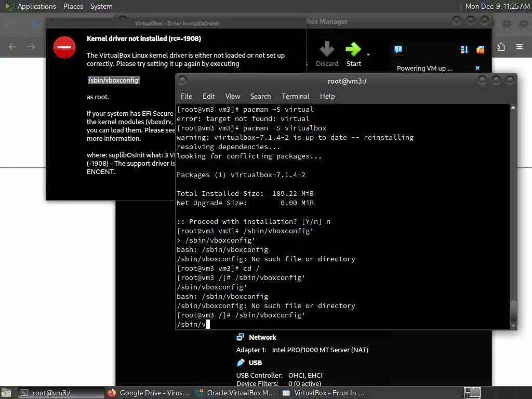Click the highlighted '/sbin/vboxconfig' text in the error dialog
The height and width of the screenshot is (399, 532).
point(114,80)
